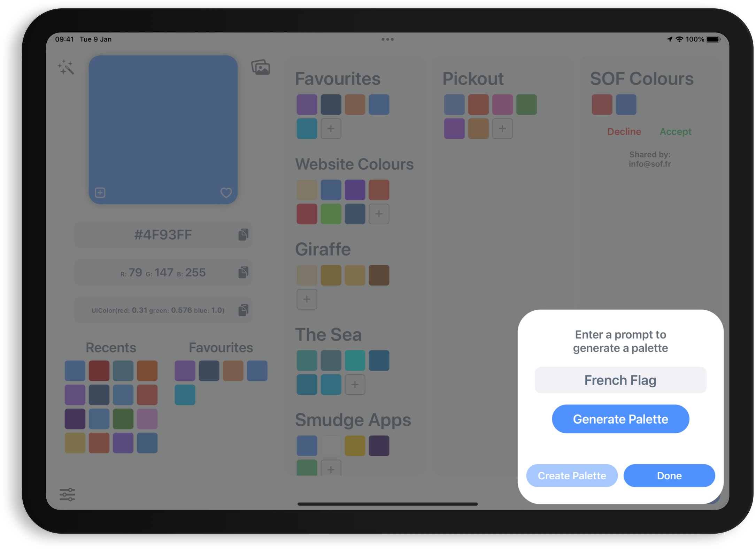This screenshot has height=550, width=756.
Task: Tap the info@sof.fr shared-by text
Action: [x=650, y=164]
